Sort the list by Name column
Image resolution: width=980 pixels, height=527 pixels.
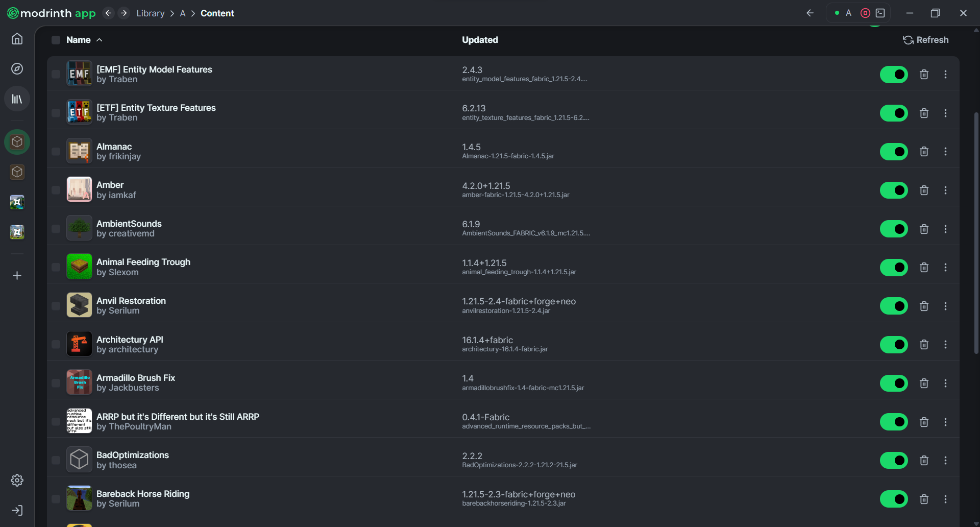point(84,40)
